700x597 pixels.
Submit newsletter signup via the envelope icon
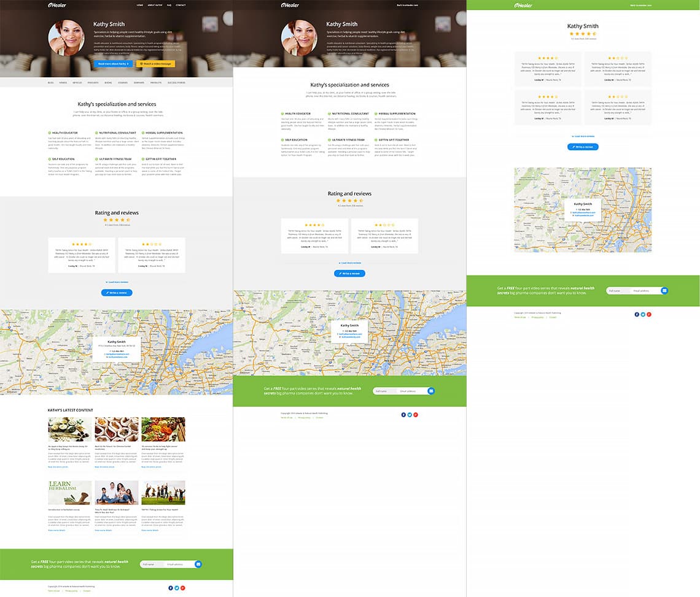coord(198,564)
